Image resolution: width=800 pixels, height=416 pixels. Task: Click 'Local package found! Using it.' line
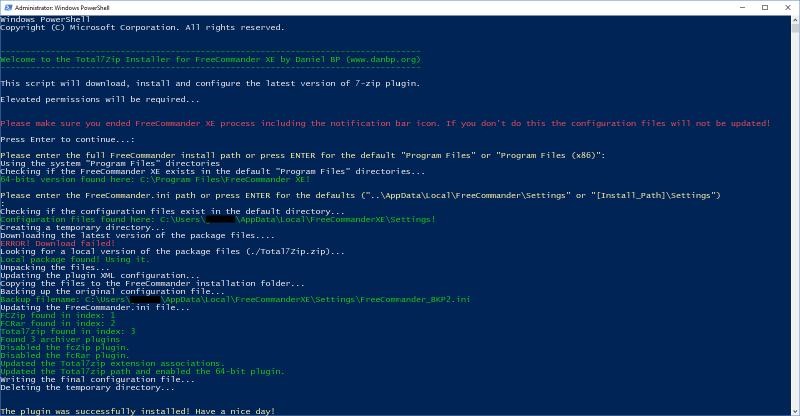(x=75, y=259)
